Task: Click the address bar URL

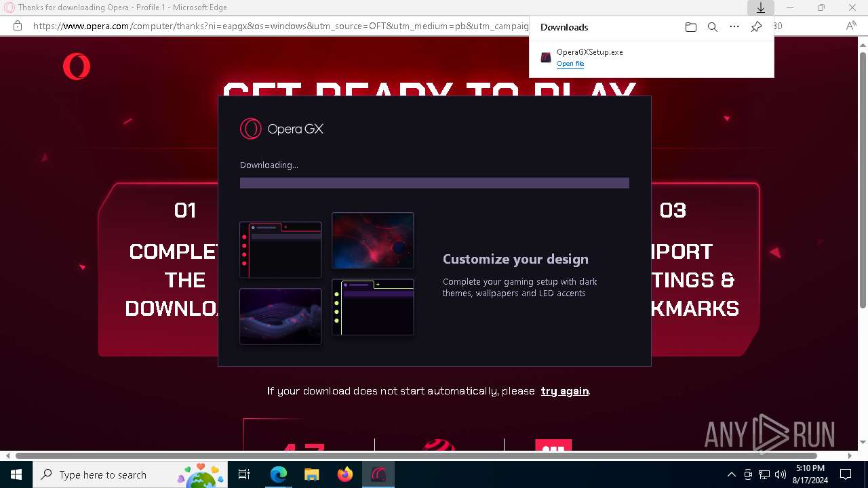Action: point(281,26)
